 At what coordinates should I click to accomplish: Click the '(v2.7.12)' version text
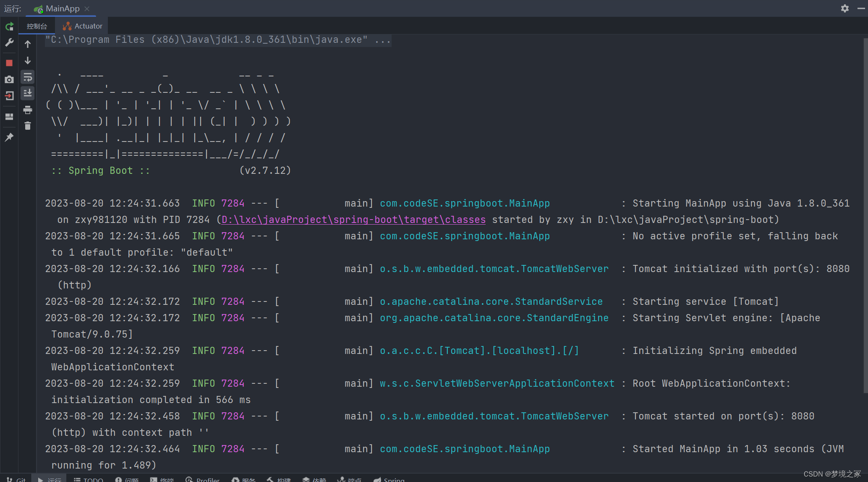coord(265,170)
